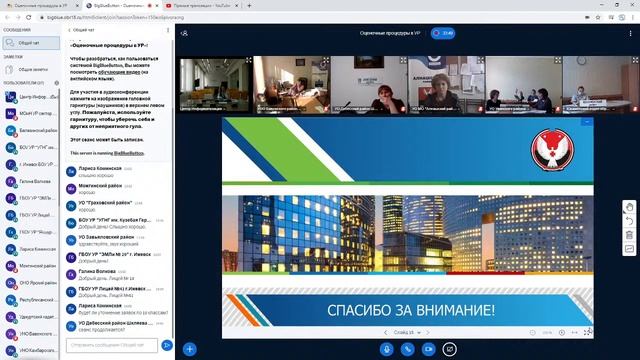This screenshot has height=360, width=640.
Task: Click the user list scrollbar
Action: click(x=59, y=147)
